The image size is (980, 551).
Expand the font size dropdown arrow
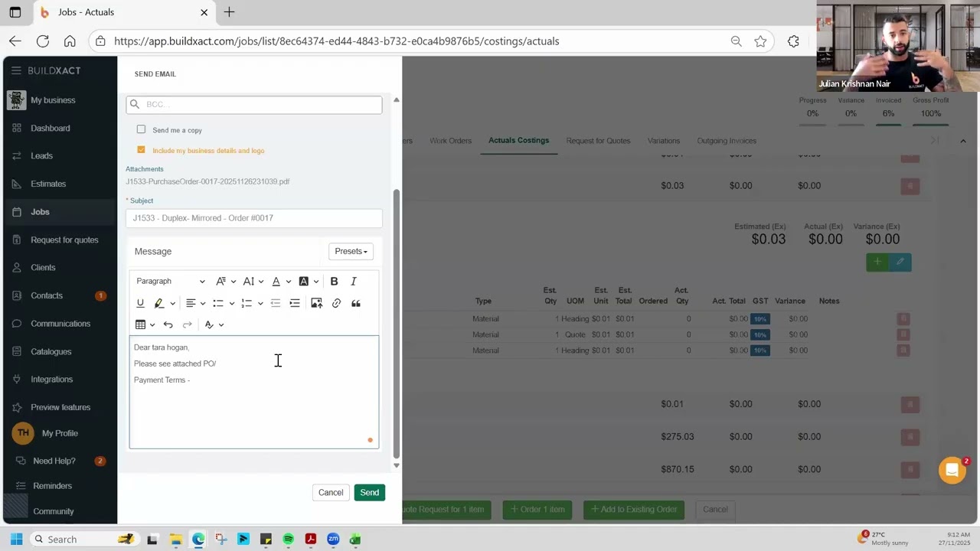pyautogui.click(x=260, y=282)
